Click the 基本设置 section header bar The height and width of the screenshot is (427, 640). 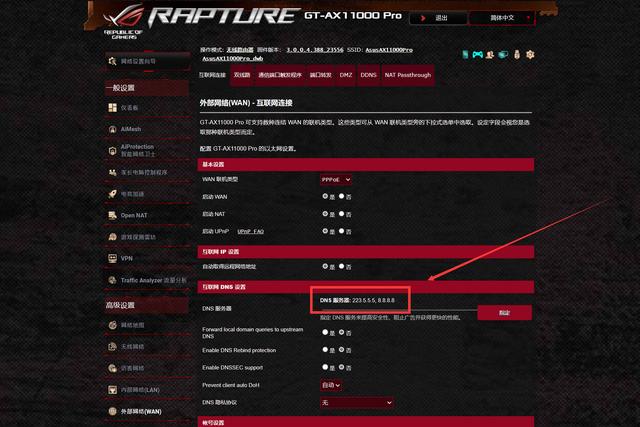(x=366, y=165)
